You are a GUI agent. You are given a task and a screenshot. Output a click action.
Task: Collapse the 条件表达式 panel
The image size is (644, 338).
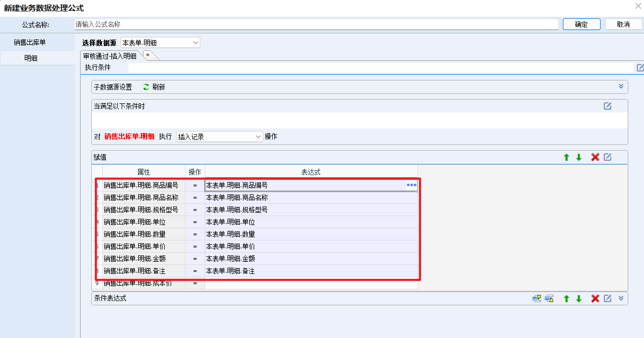coord(621,298)
